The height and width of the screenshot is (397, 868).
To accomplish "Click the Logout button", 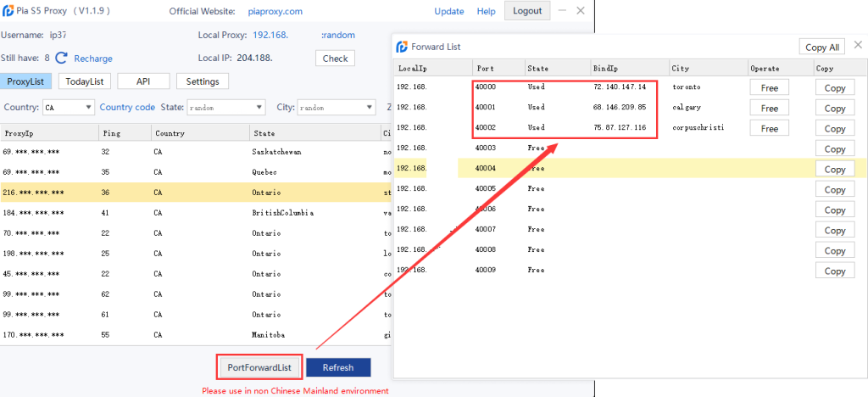I will coord(527,10).
